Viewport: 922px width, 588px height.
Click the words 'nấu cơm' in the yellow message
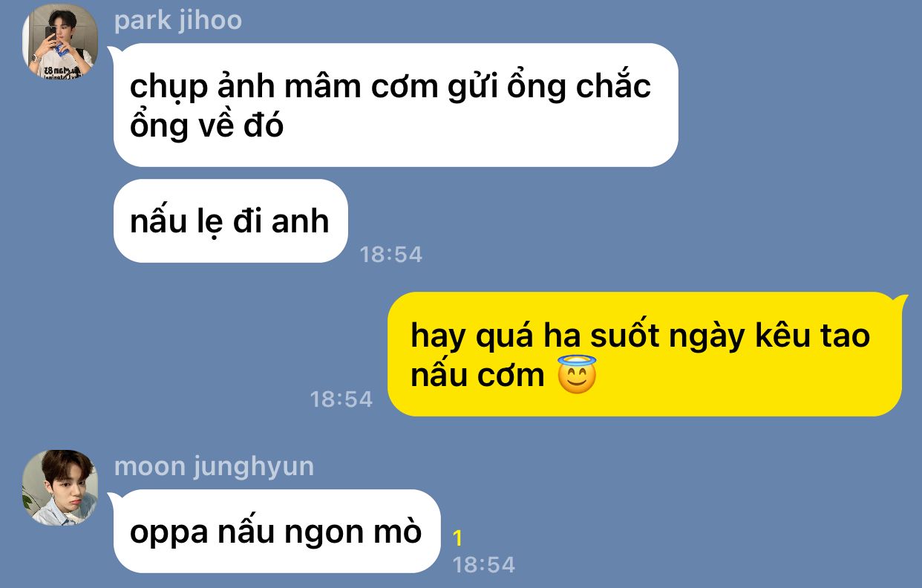click(x=477, y=376)
